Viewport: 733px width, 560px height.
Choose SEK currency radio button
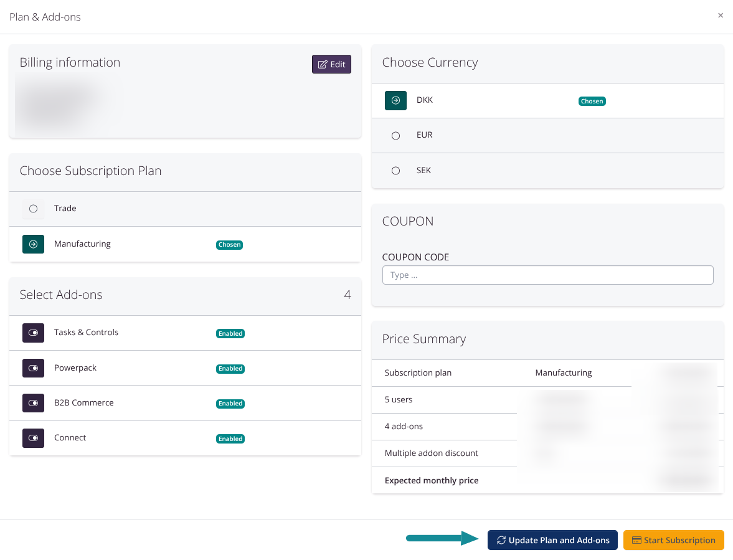(395, 171)
